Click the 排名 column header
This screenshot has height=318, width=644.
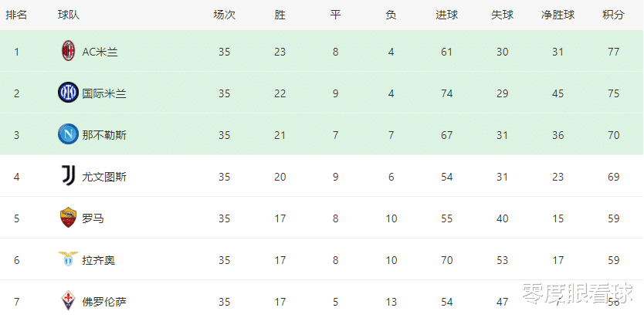16,15
